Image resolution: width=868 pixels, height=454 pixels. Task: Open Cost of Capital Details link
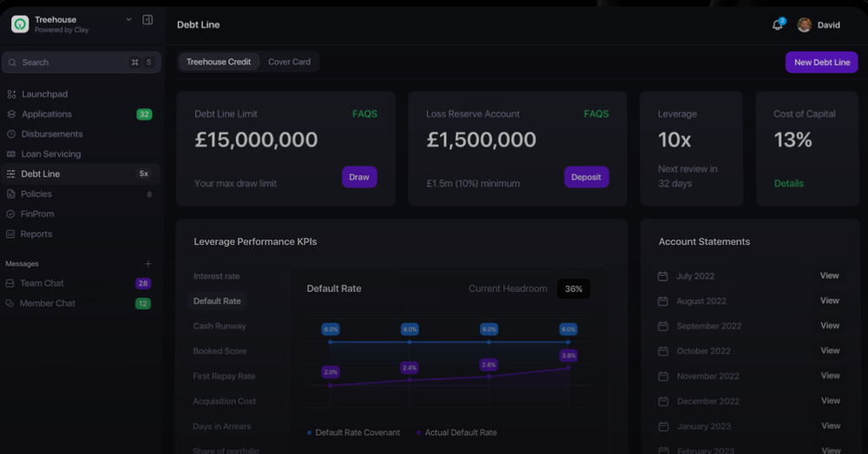coord(788,183)
